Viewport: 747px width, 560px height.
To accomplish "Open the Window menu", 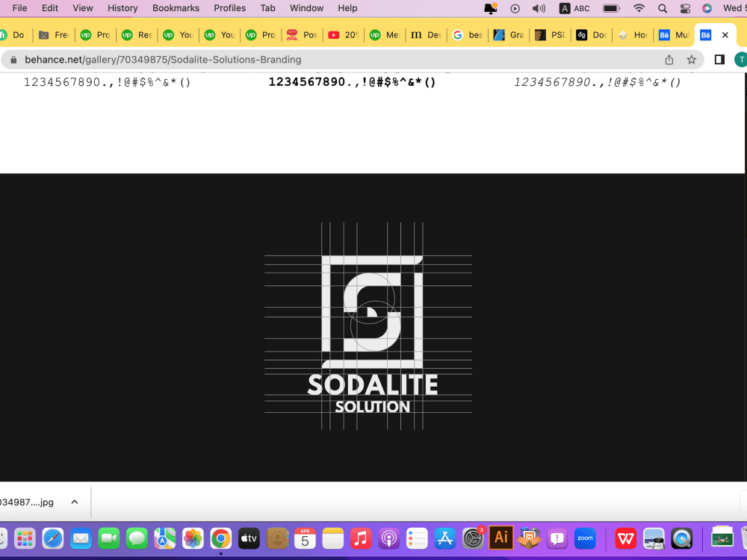I will (307, 8).
